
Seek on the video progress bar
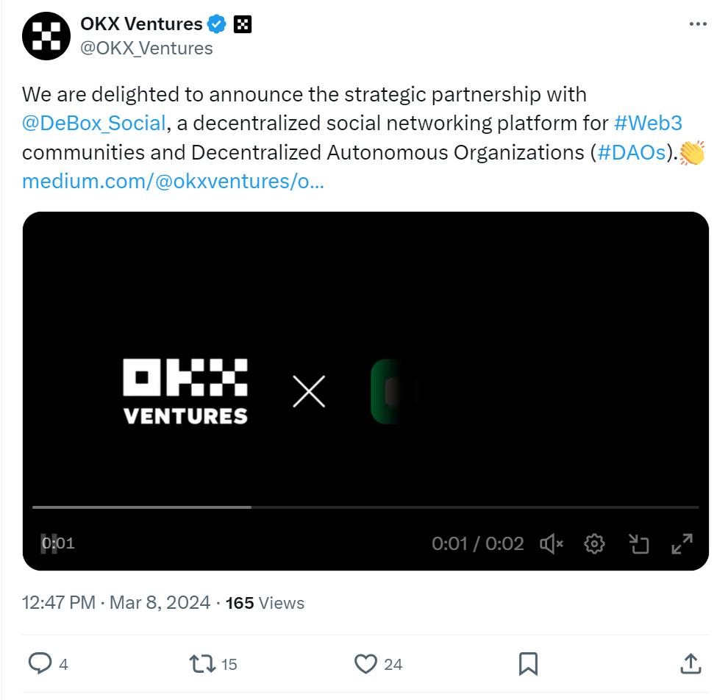click(x=365, y=507)
